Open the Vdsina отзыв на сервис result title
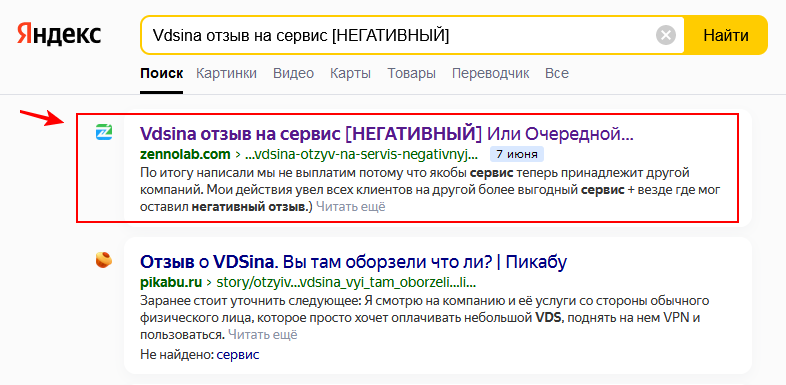This screenshot has height=385, width=786. click(x=386, y=134)
